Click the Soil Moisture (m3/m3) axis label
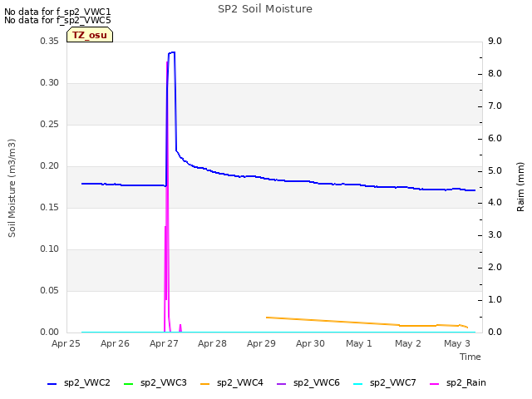 tap(12, 188)
